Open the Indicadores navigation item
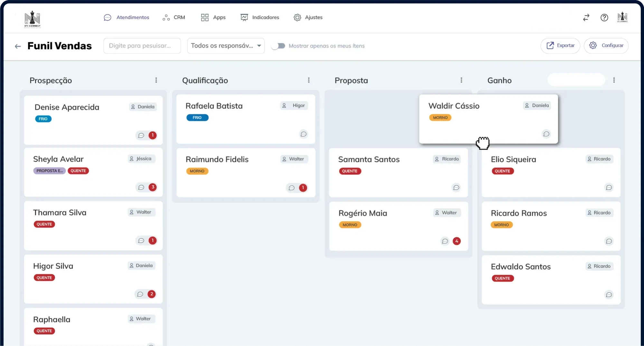Image resolution: width=644 pixels, height=346 pixels. pyautogui.click(x=260, y=17)
